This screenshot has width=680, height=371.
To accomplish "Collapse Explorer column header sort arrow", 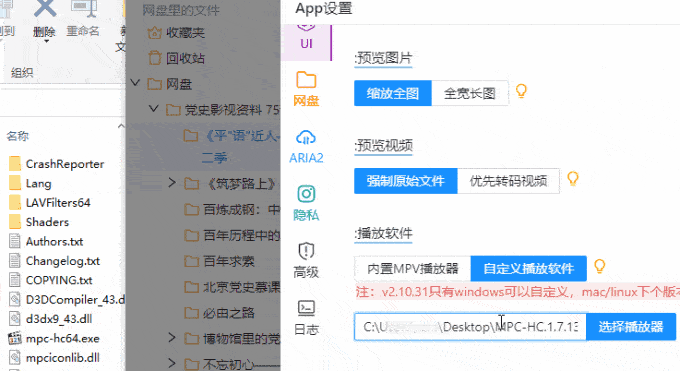I will click(121, 126).
